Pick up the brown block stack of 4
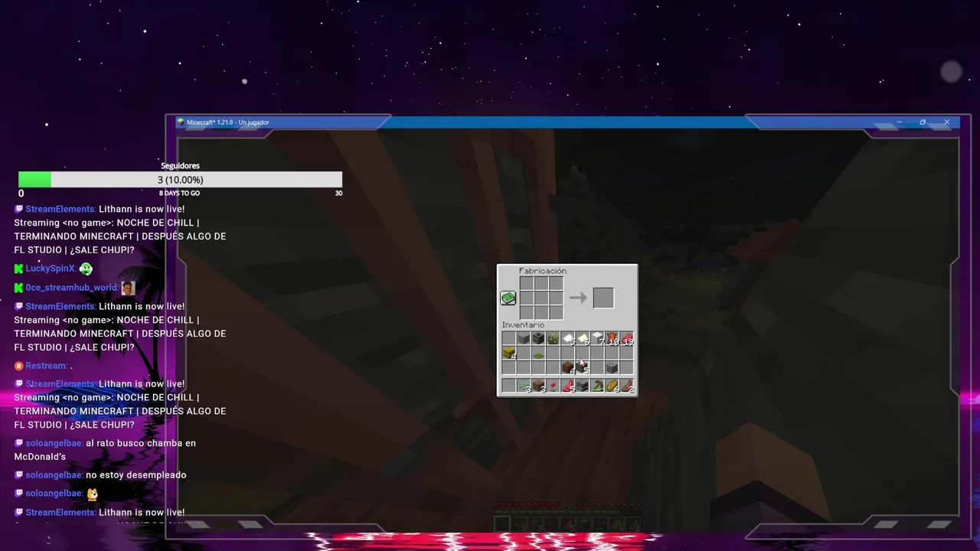 pos(567,367)
